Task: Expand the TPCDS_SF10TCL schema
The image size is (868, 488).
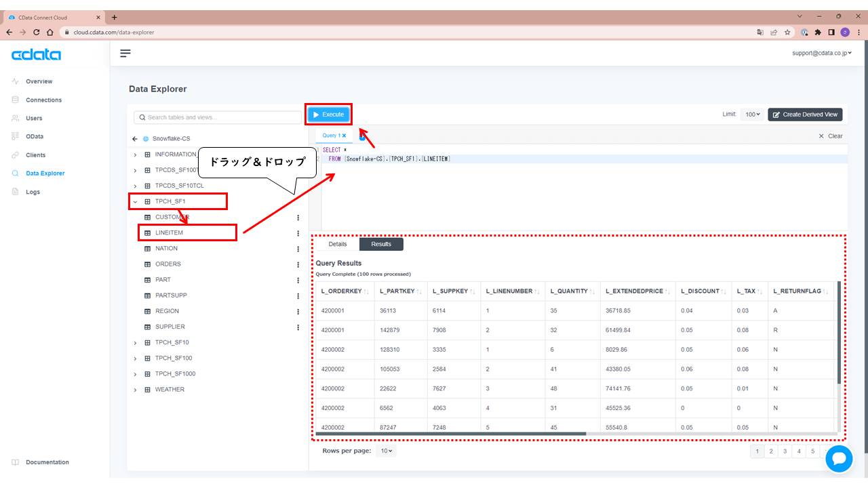Action: [135, 186]
